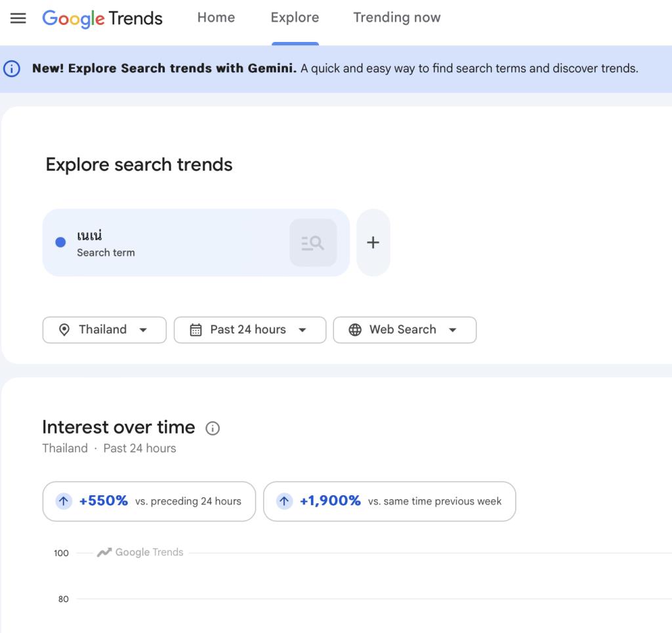The width and height of the screenshot is (672, 633).
Task: Open the Web Search type dropdown
Action: coord(404,330)
